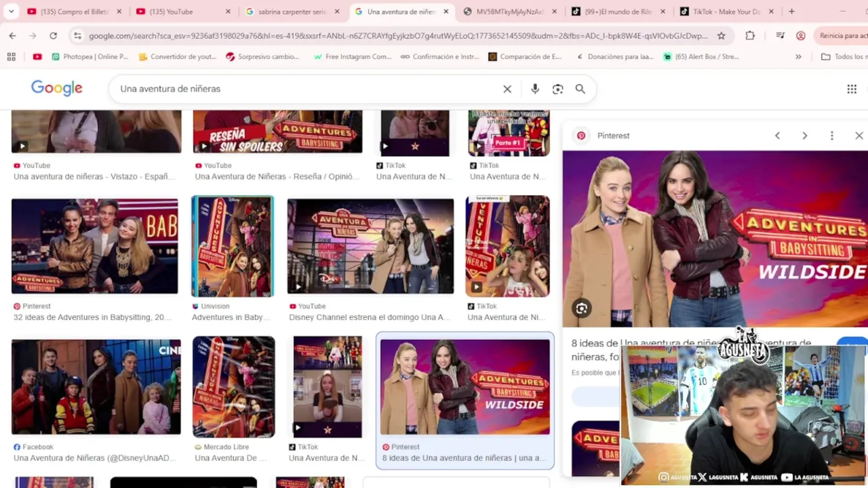The width and height of the screenshot is (868, 488).
Task: Go to Google homepage logo
Action: (57, 88)
